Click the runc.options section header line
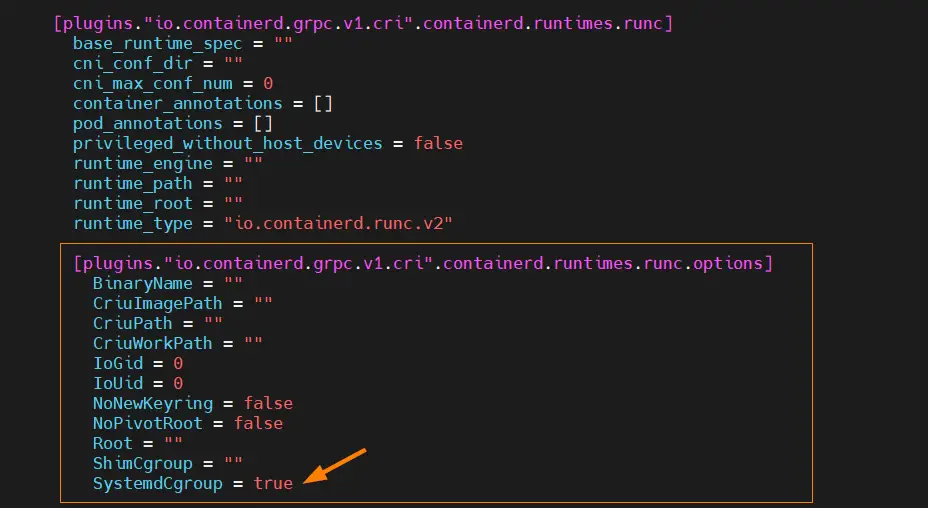 click(423, 263)
